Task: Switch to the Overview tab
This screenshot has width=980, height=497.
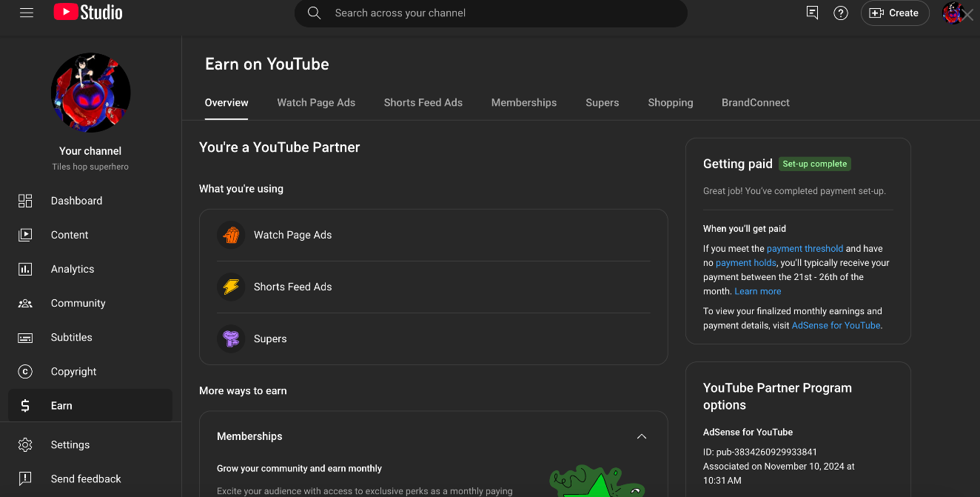Action: click(x=226, y=103)
